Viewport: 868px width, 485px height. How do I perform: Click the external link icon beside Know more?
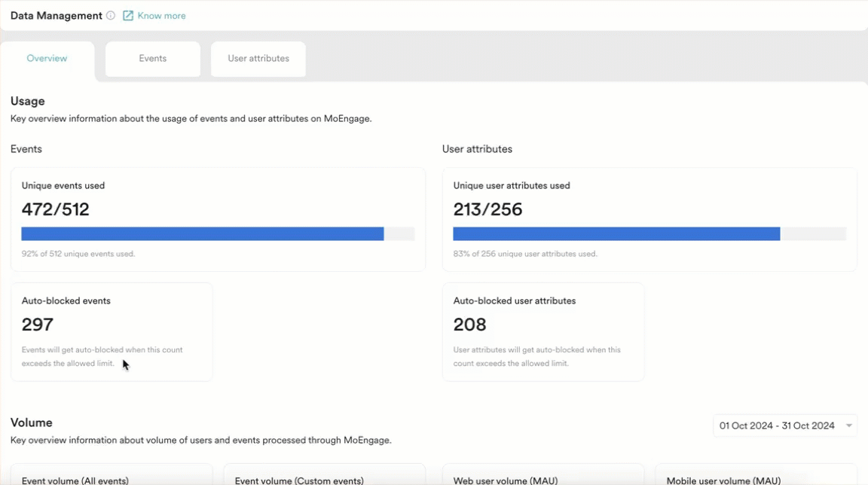pyautogui.click(x=128, y=16)
